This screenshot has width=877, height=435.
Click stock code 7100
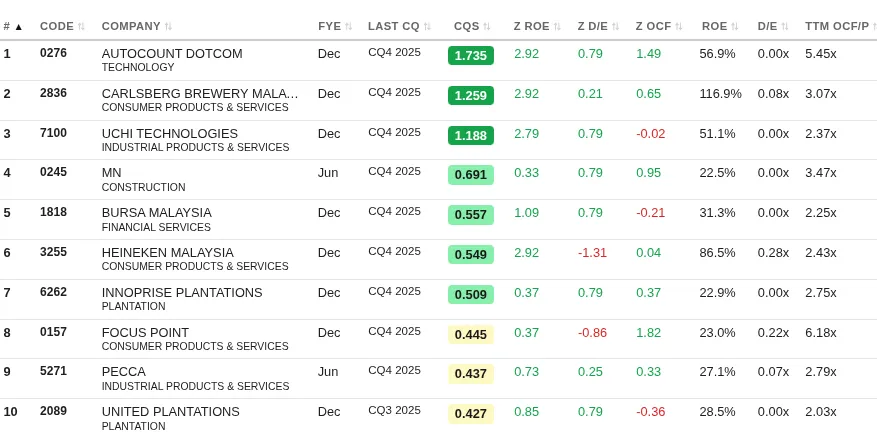(x=53, y=133)
